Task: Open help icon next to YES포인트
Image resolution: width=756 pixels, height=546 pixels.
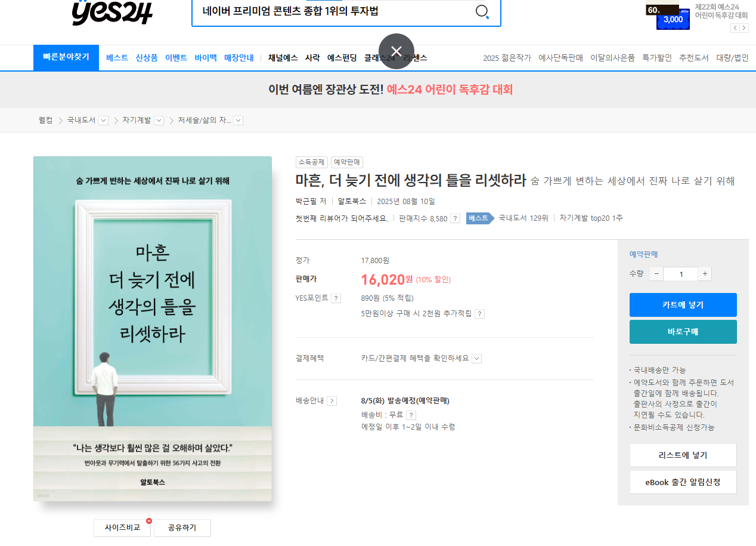Action: click(336, 297)
